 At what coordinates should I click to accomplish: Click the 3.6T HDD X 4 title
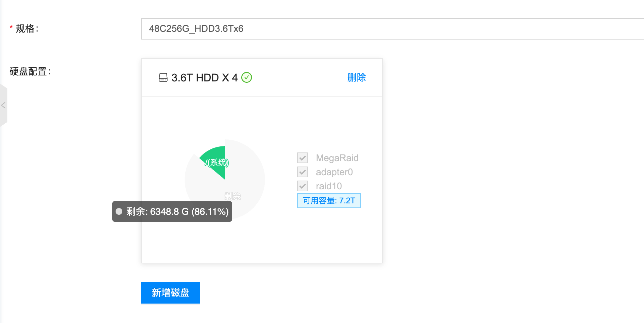[205, 78]
